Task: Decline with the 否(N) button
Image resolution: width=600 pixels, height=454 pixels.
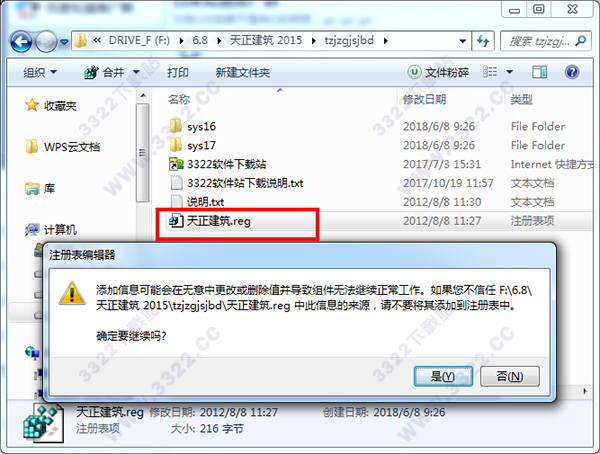Action: 510,376
